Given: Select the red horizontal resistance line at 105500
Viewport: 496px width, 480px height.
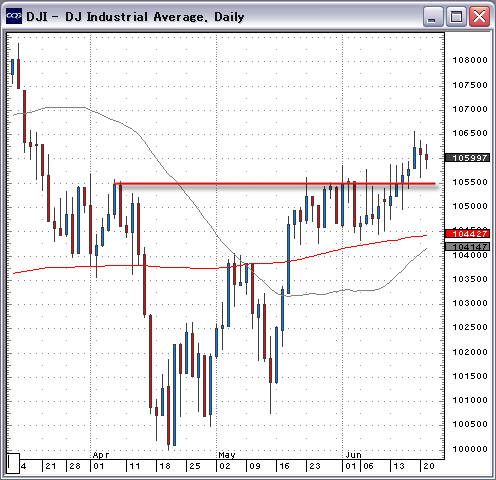Looking at the screenshot, I should [x=274, y=183].
